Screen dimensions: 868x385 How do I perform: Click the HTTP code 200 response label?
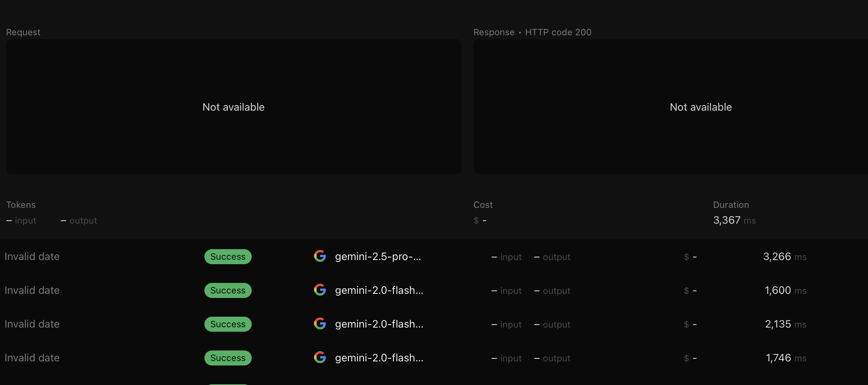558,32
